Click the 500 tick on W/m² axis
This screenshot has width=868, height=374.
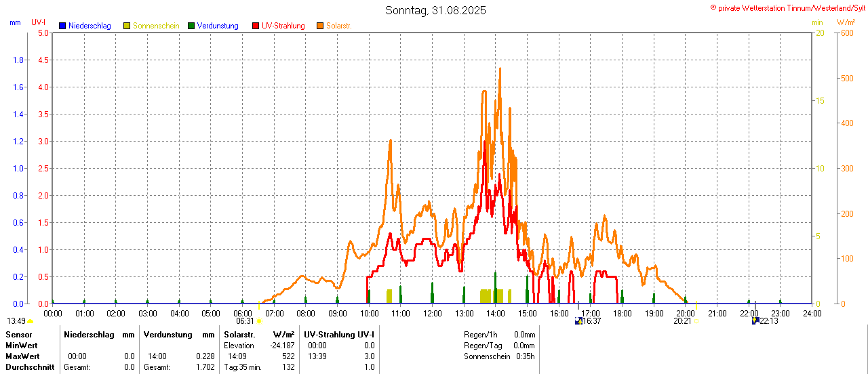[846, 78]
